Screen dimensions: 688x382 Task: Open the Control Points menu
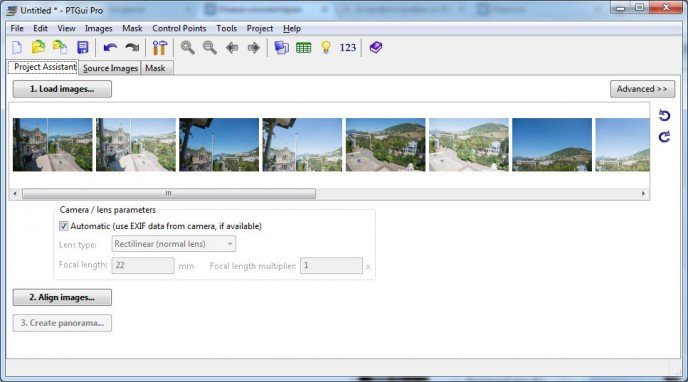tap(179, 29)
